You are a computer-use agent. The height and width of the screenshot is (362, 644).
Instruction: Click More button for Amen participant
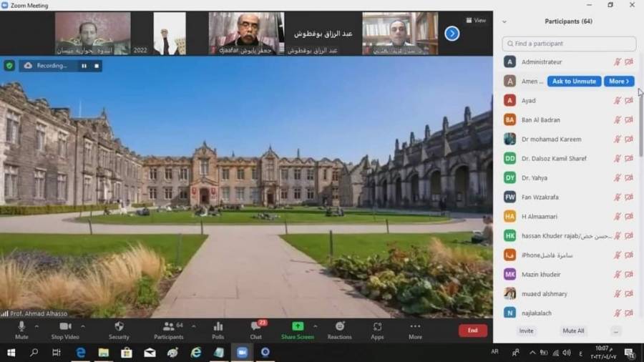pyautogui.click(x=619, y=82)
